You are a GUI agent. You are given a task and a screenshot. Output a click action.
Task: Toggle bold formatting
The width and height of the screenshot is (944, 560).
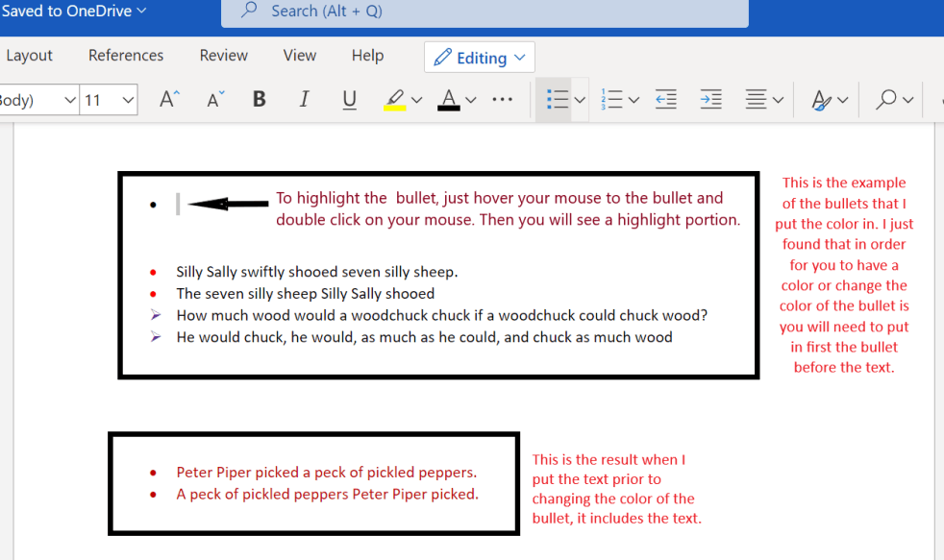click(260, 99)
